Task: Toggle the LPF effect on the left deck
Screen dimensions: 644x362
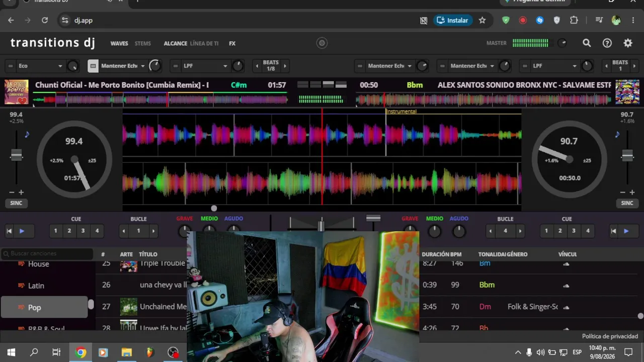Action: [175, 66]
